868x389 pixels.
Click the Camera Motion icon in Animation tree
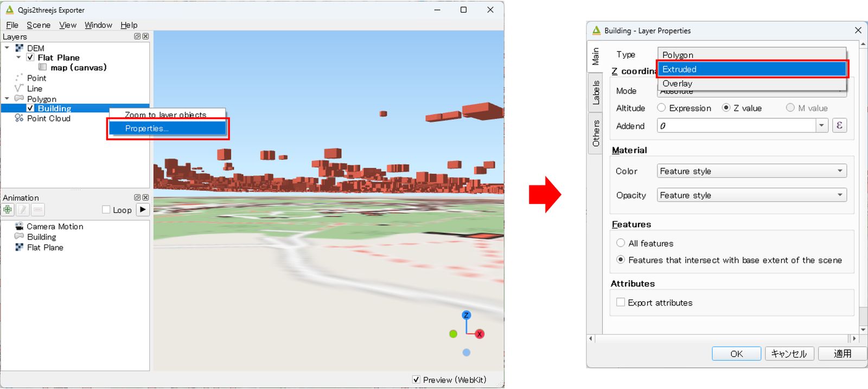[x=20, y=226]
